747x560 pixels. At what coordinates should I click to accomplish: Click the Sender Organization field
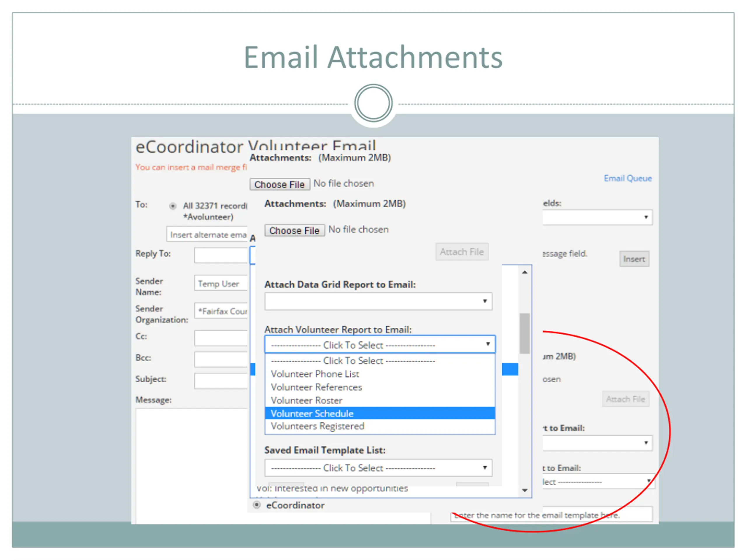[221, 311]
